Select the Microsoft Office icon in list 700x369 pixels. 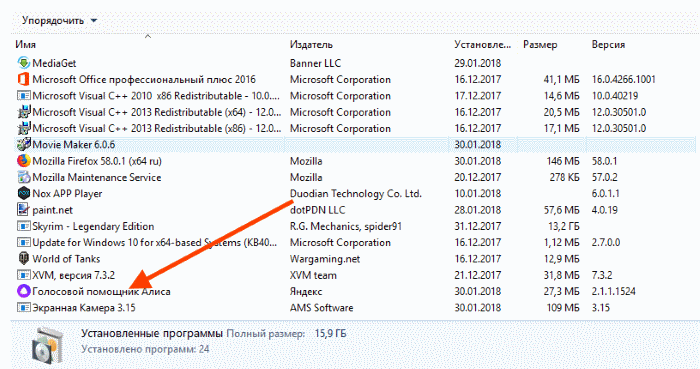(24, 79)
